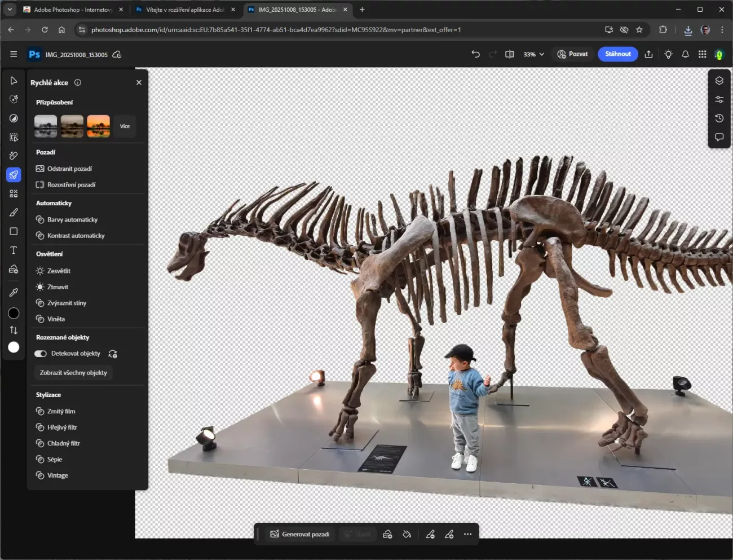The height and width of the screenshot is (560, 733).
Task: Click Generovat pozadí button
Action: [300, 534]
